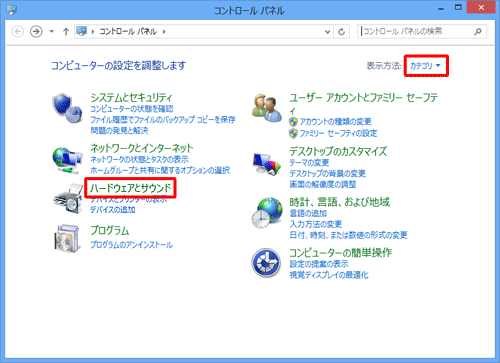Open 時計、言語、および地域 category
Image resolution: width=500 pixels, height=363 pixels.
click(339, 202)
